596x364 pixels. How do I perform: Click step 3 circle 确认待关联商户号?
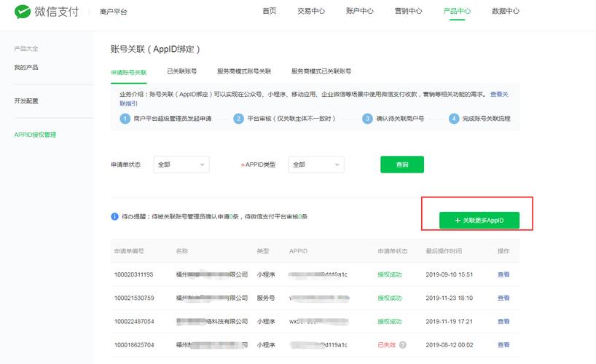click(x=367, y=119)
